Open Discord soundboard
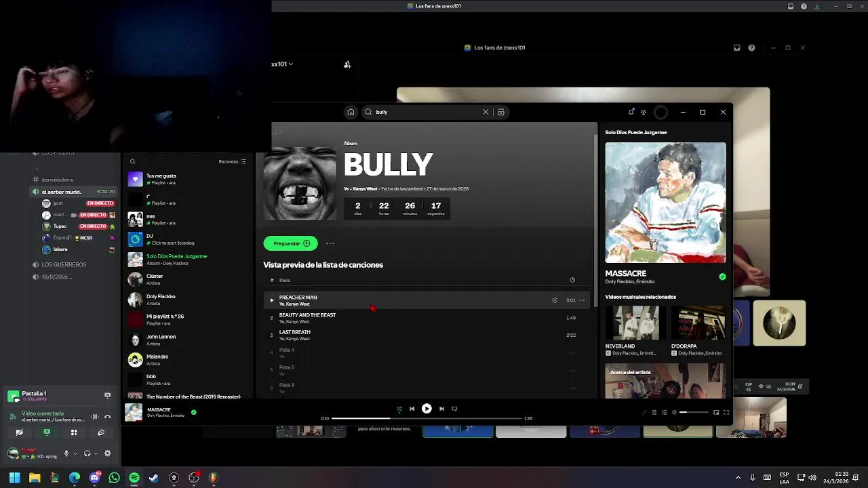868x488 pixels. point(101,432)
